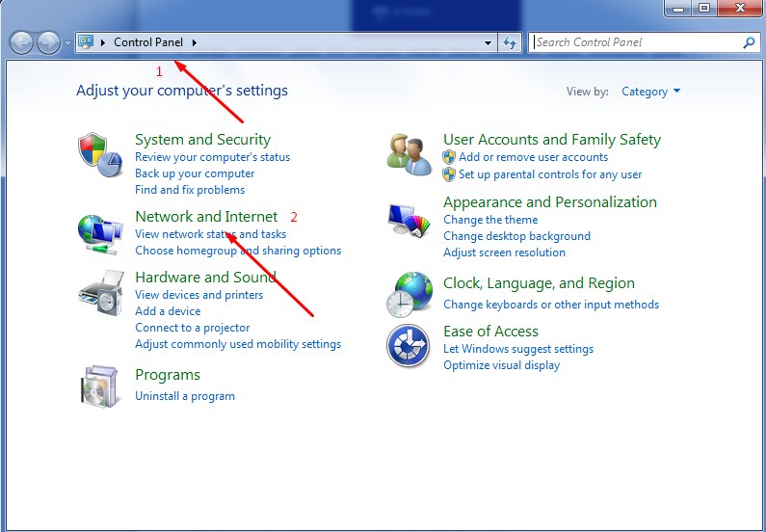Click Set up parental controls for any user
The width and height of the screenshot is (766, 532).
click(x=550, y=174)
